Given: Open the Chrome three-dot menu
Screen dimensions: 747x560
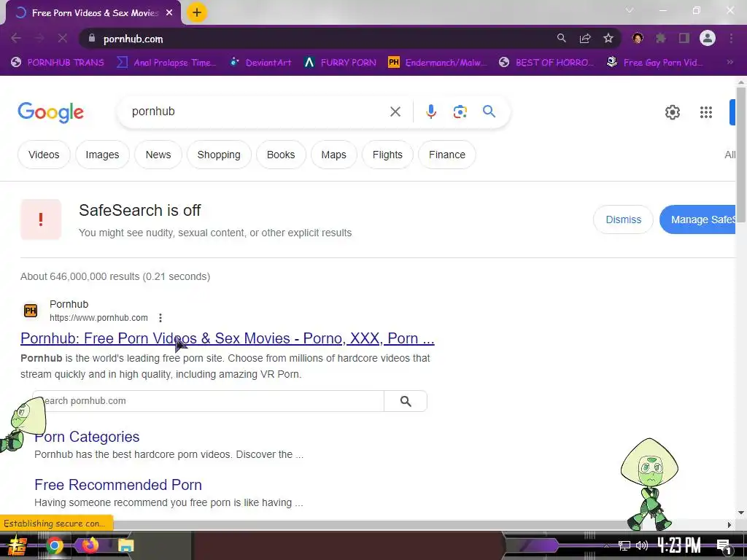Looking at the screenshot, I should point(731,38).
